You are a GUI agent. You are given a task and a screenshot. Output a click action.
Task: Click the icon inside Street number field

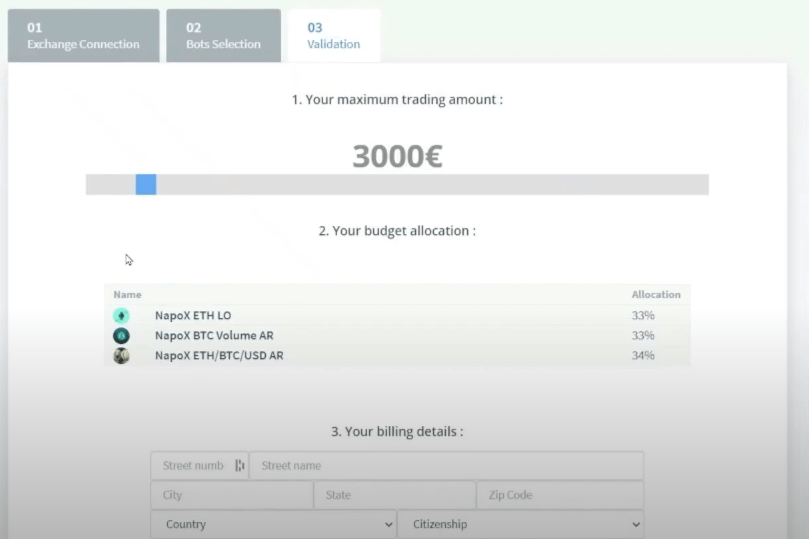click(240, 465)
